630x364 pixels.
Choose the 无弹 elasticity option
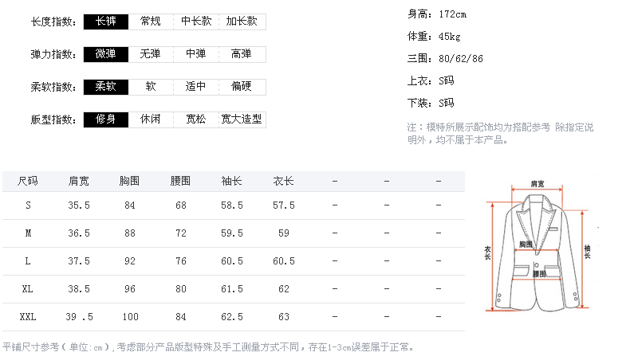(151, 54)
